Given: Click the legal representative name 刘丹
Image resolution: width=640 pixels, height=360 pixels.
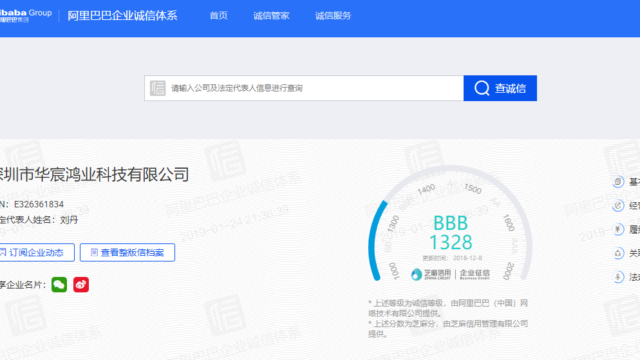Looking at the screenshot, I should coord(69,220).
